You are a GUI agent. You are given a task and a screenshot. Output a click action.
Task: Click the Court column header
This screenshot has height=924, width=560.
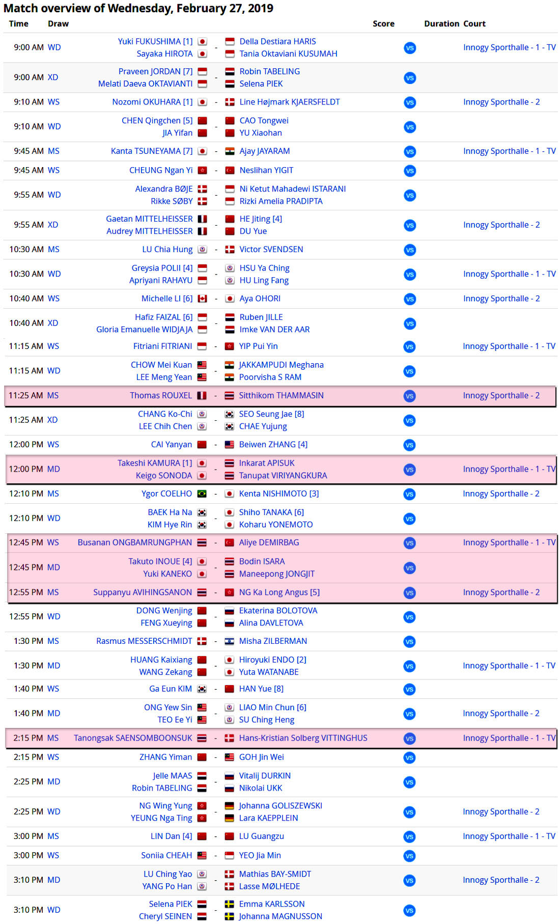click(474, 23)
